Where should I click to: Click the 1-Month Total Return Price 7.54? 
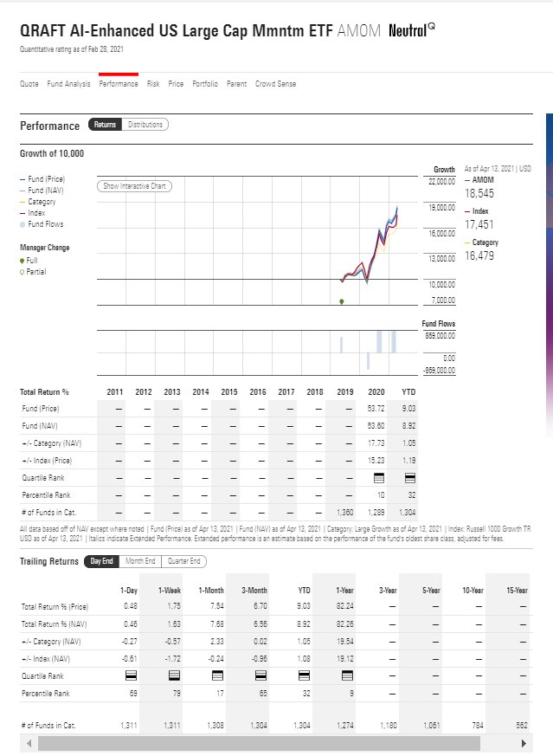click(x=217, y=606)
